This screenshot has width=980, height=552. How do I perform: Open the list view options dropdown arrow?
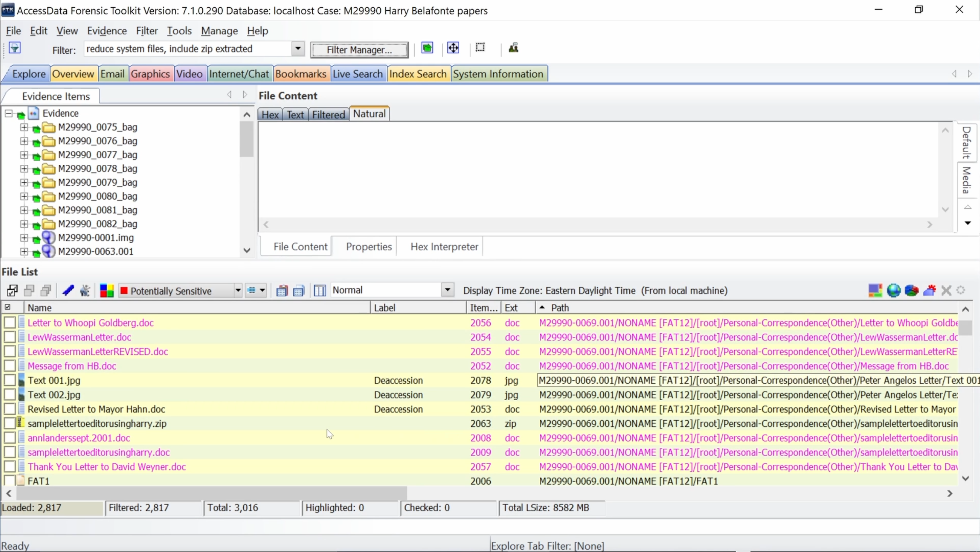[x=262, y=291]
